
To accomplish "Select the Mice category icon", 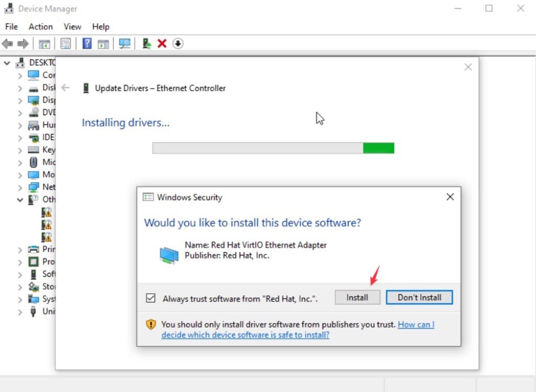I will coord(33,162).
